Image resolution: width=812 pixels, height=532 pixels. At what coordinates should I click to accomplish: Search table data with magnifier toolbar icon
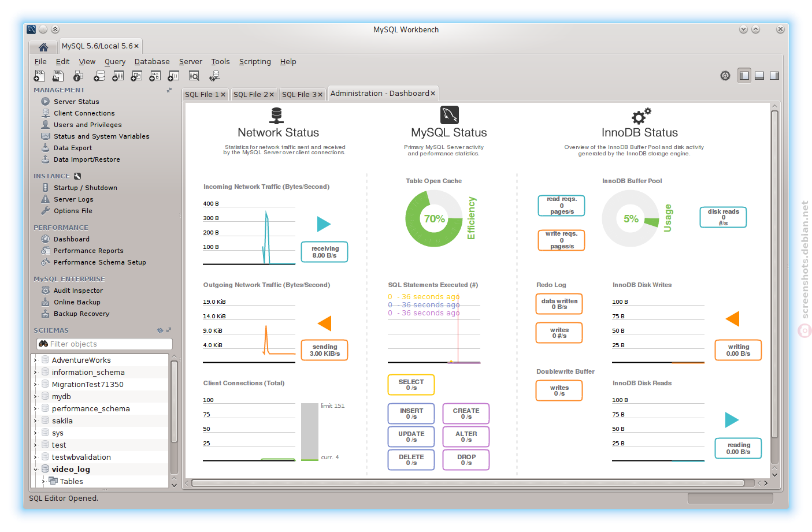194,76
